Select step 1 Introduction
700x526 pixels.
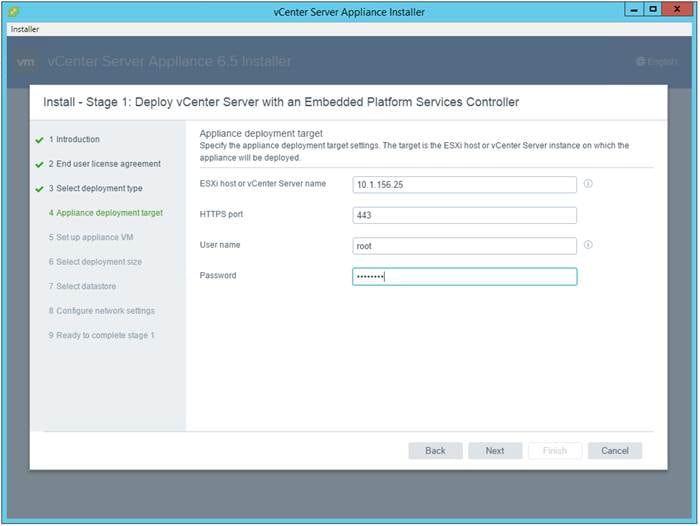(74, 139)
